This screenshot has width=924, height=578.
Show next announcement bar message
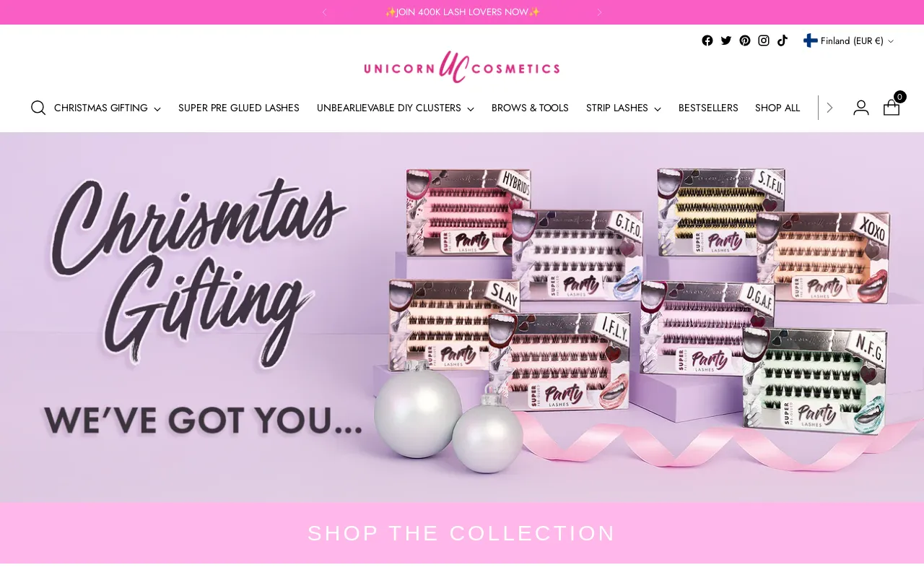pyautogui.click(x=599, y=12)
